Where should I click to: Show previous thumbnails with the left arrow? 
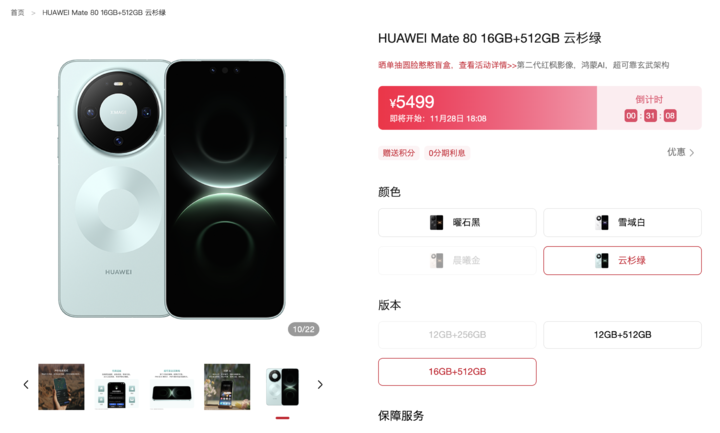[x=26, y=385]
